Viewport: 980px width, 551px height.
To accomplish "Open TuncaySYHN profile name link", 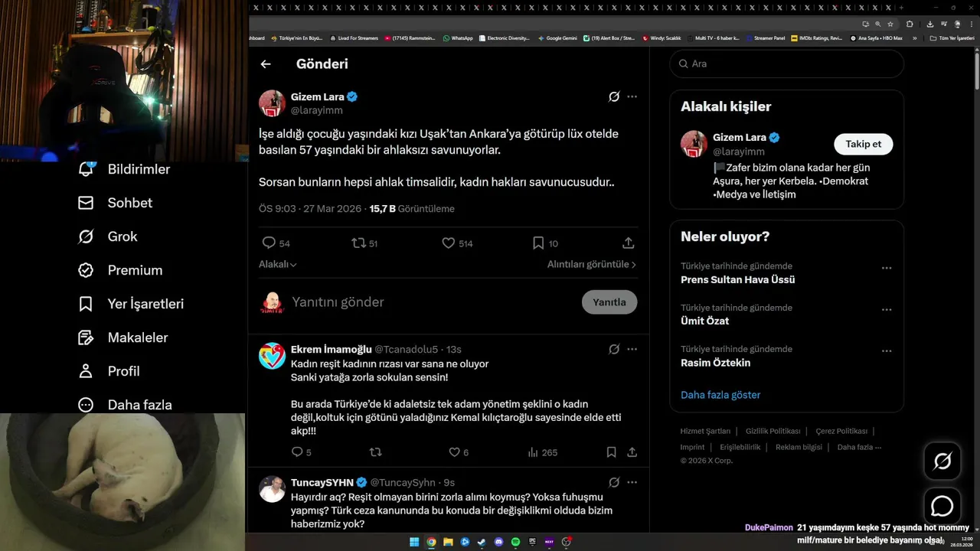I will pos(322,483).
